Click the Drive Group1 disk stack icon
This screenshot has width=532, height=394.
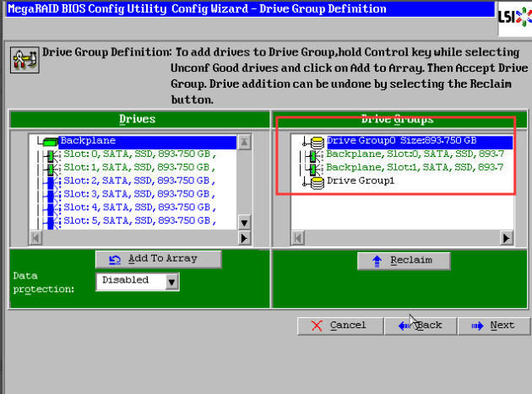317,181
